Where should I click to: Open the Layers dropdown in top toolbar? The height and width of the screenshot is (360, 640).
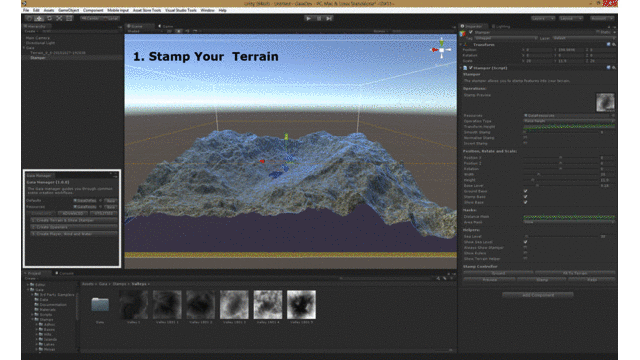point(543,18)
